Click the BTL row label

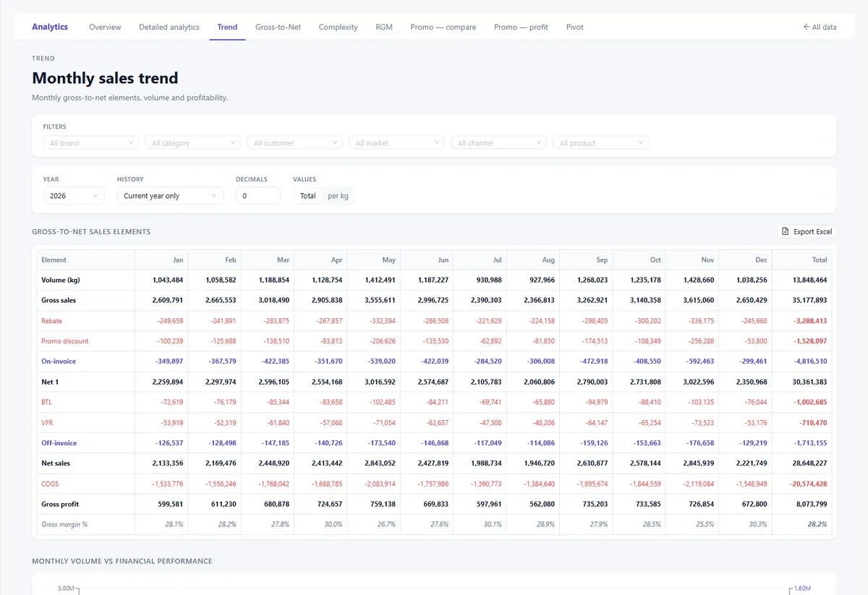coord(47,402)
